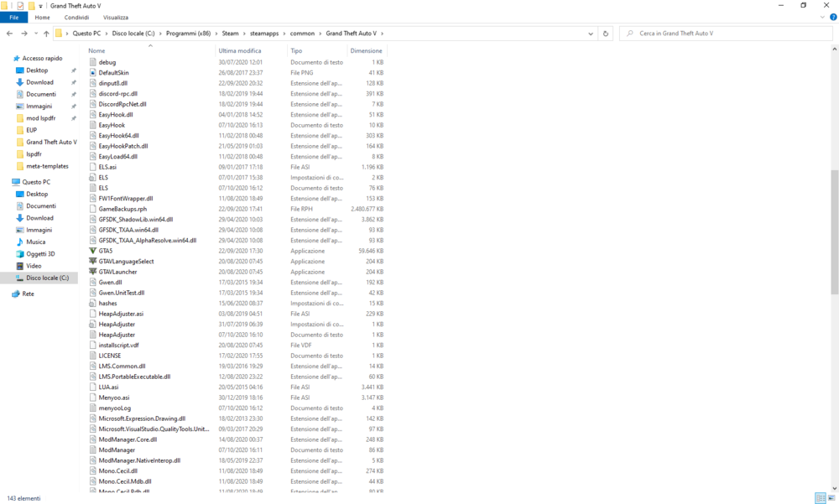The width and height of the screenshot is (839, 504).
Task: Refresh the folder view
Action: pos(606,34)
